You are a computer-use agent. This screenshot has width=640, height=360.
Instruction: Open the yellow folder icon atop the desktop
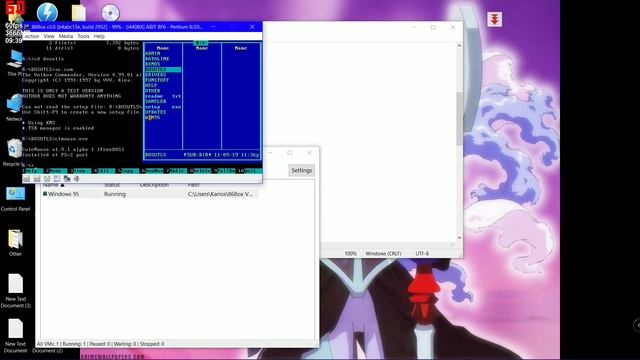pyautogui.click(x=79, y=13)
